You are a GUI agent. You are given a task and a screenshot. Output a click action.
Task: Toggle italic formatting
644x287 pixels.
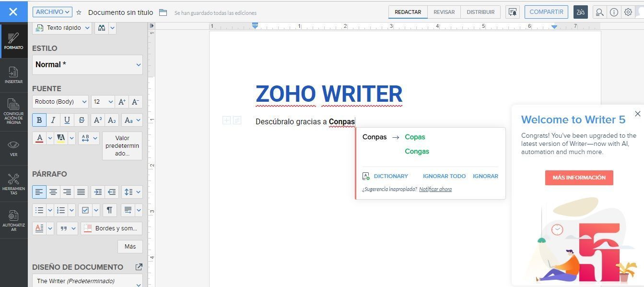pos(53,120)
